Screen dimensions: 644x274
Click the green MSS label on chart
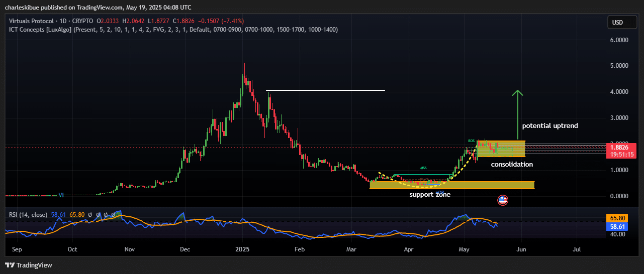pyautogui.click(x=424, y=168)
